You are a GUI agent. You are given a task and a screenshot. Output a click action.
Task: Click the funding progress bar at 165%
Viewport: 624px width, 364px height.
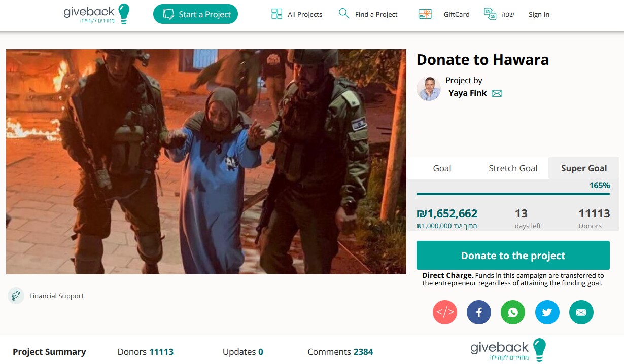[513, 194]
